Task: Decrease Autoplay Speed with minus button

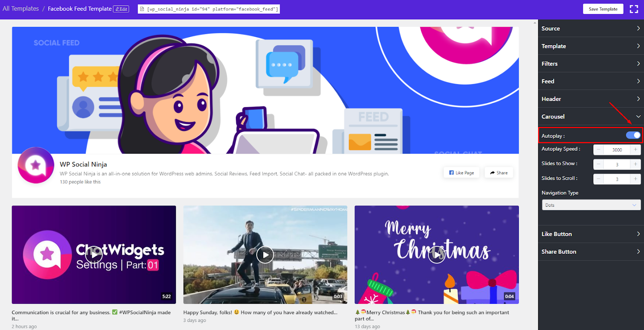Action: (x=599, y=149)
